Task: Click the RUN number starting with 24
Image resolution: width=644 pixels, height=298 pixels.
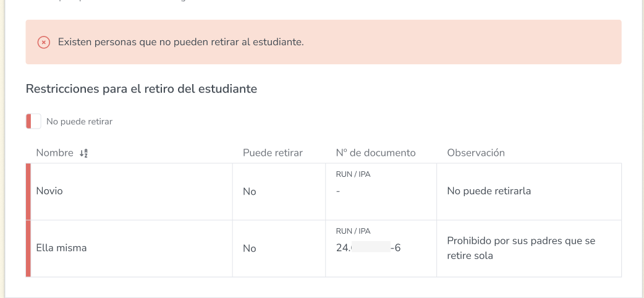Action: pyautogui.click(x=368, y=248)
